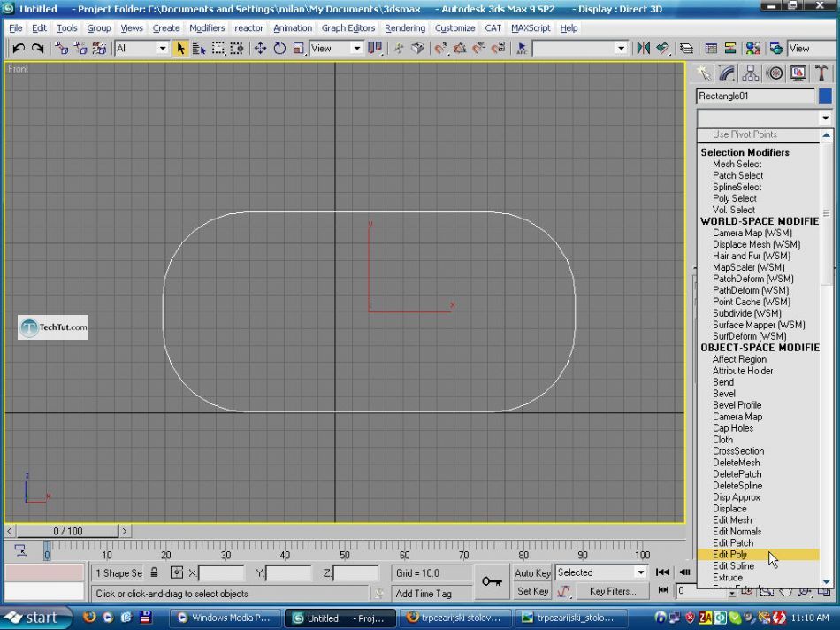Activate the Unlink Selection tool

(80, 49)
